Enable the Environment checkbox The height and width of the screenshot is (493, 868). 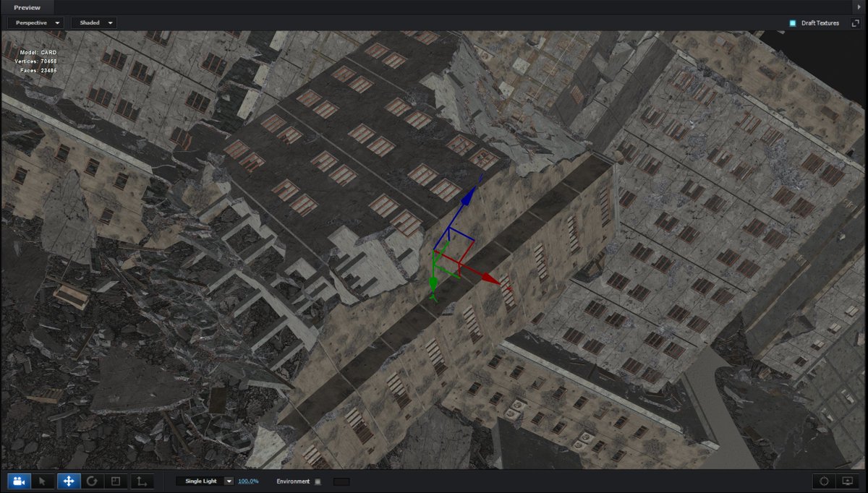click(x=318, y=481)
